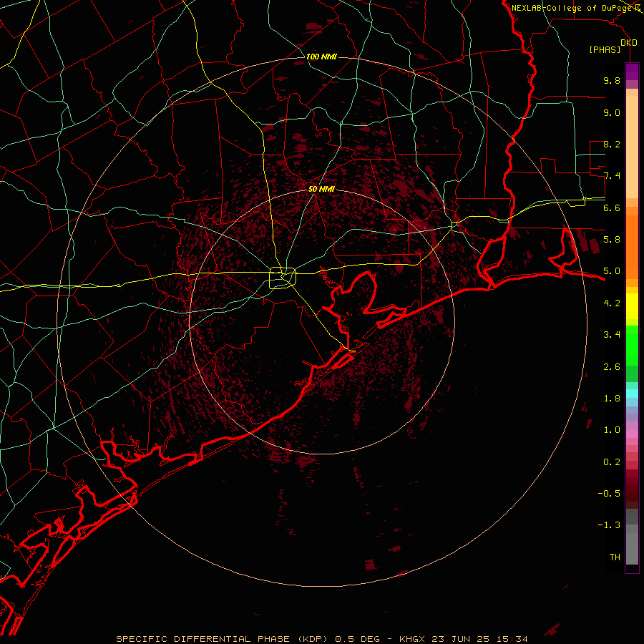644x644 pixels.
Task: Pick the peach band in the legend
Action: (632, 147)
